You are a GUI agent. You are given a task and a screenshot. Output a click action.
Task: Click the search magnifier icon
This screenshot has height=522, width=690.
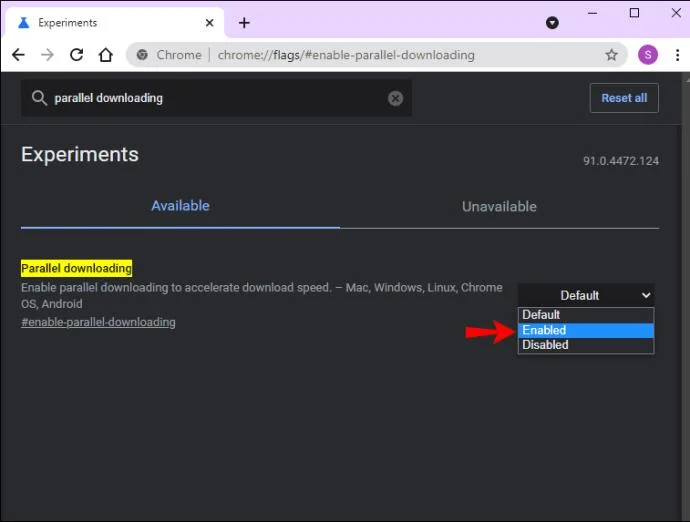39,98
